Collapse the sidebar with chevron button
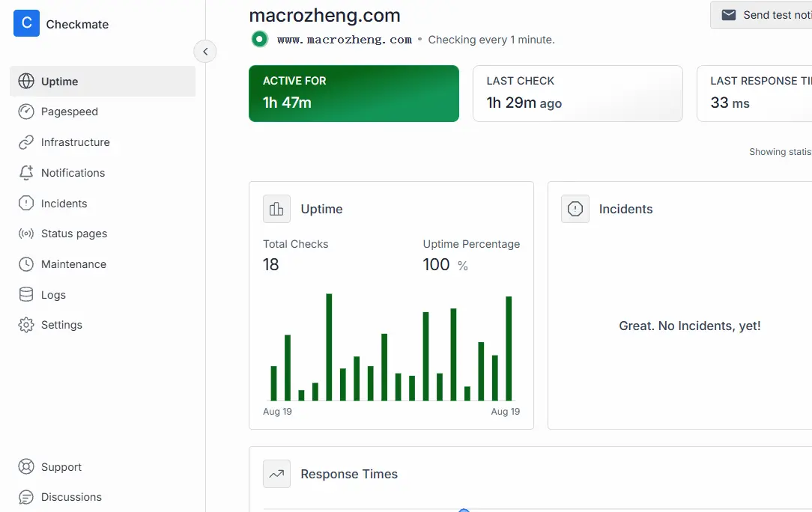812x512 pixels. pyautogui.click(x=205, y=52)
